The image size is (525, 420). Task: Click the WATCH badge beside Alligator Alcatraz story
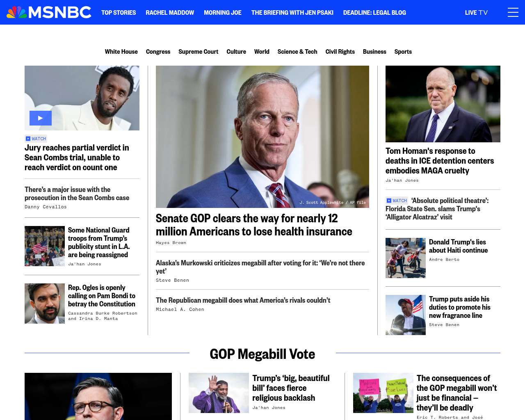click(397, 201)
